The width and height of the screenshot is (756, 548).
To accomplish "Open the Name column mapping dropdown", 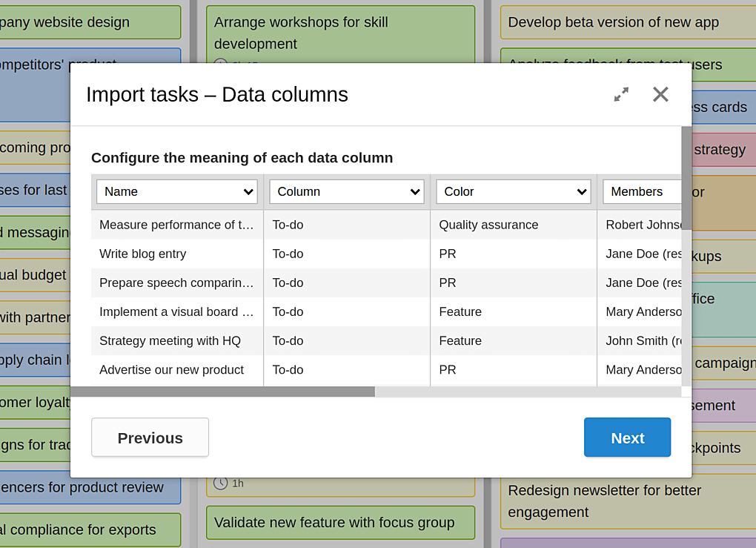I will [x=176, y=191].
